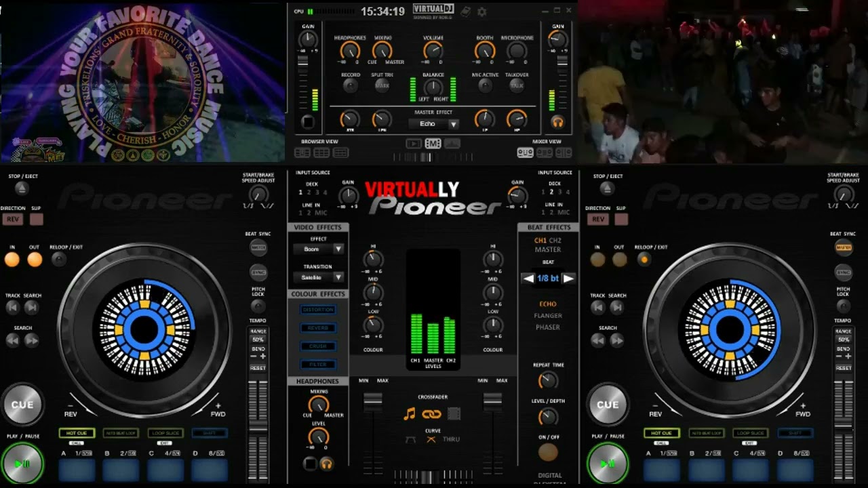Select third Browser View layout icon
868x488 pixels.
pyautogui.click(x=340, y=153)
